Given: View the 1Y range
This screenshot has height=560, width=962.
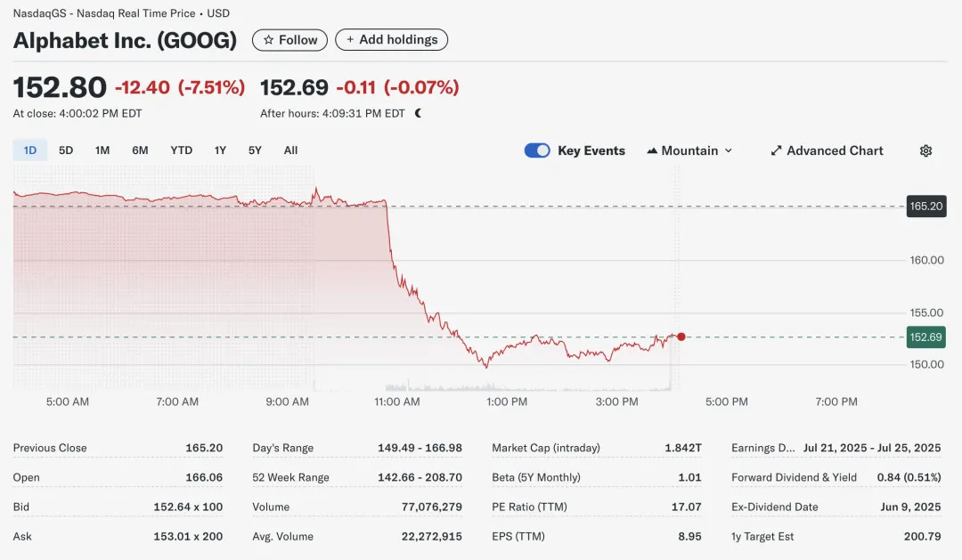Looking at the screenshot, I should (x=220, y=150).
